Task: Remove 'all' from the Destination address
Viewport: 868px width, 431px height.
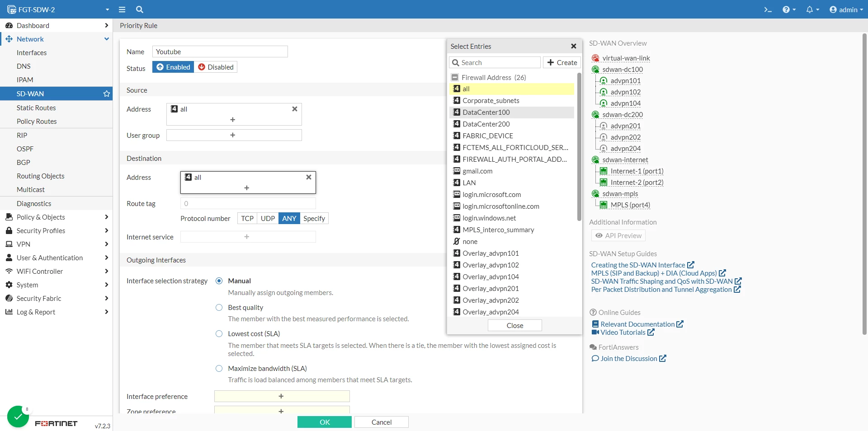Action: 309,177
